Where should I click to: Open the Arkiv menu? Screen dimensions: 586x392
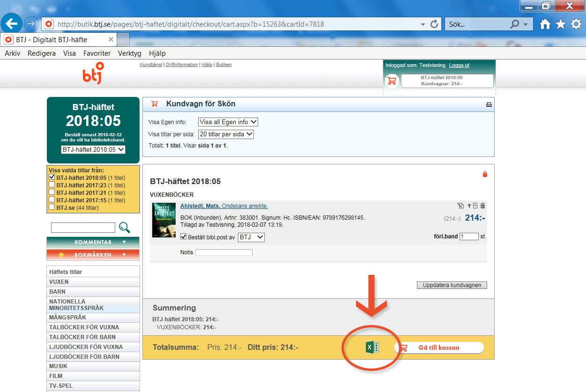click(13, 53)
